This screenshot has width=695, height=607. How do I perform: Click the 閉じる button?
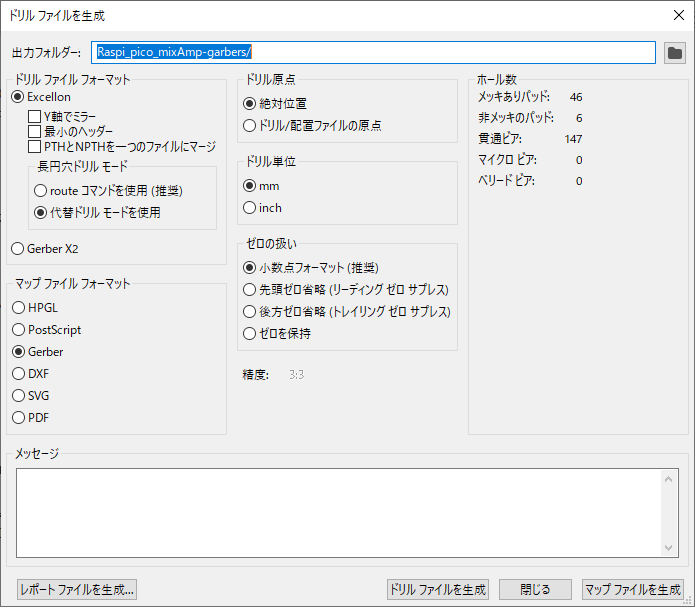(x=535, y=590)
